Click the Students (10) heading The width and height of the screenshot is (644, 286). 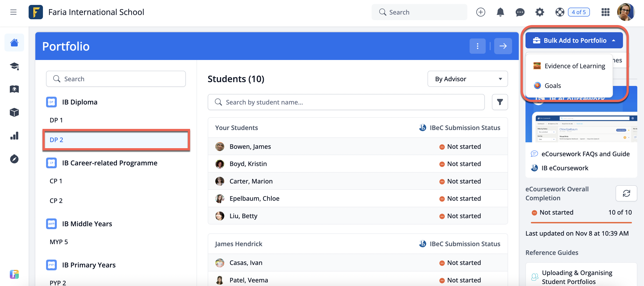tap(236, 79)
